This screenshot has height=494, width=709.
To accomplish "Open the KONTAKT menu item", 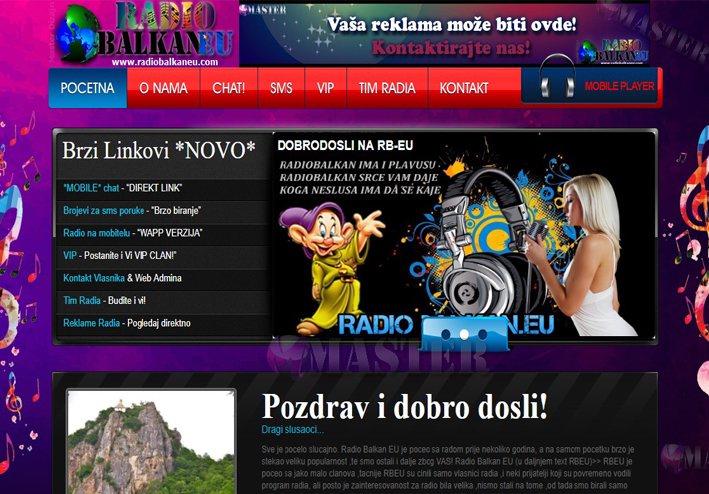I will click(x=464, y=88).
